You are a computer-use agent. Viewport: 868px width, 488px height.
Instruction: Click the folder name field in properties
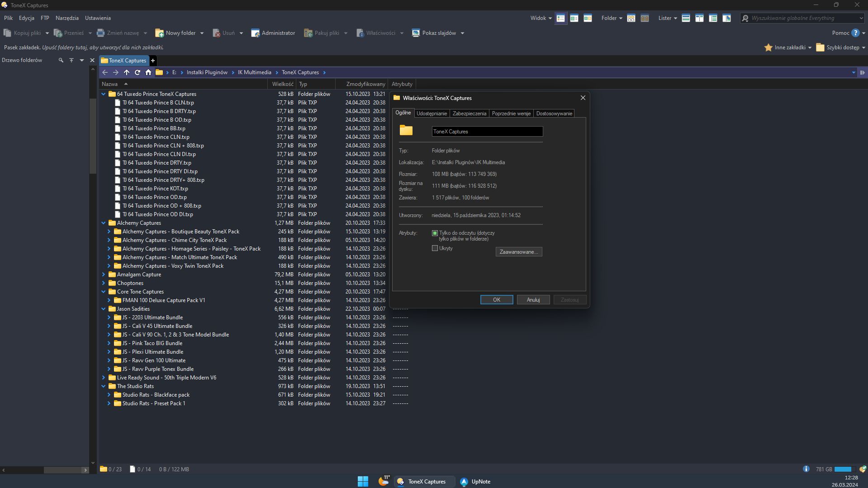click(487, 132)
